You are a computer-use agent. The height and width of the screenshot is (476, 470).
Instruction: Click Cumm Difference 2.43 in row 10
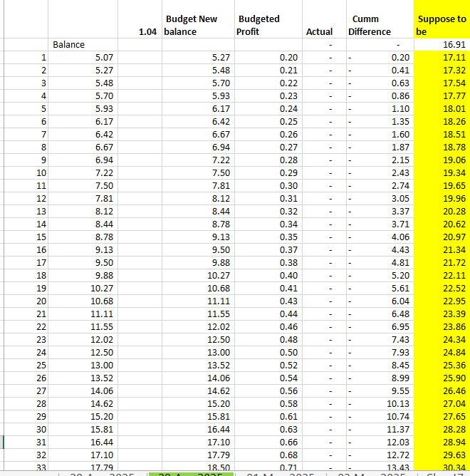coord(380,173)
